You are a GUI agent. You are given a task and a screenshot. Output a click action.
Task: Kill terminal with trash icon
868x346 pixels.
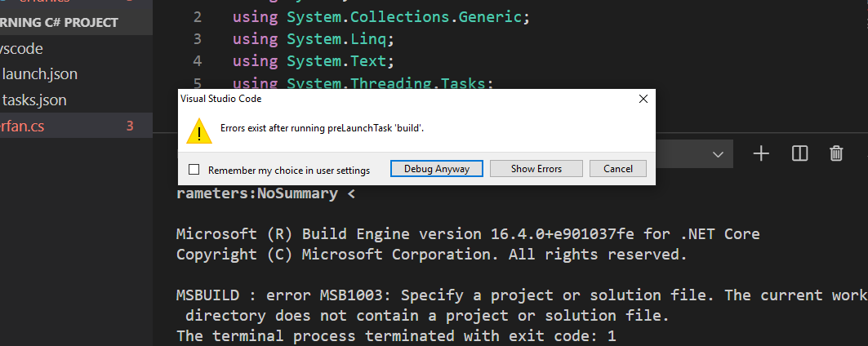(x=836, y=154)
